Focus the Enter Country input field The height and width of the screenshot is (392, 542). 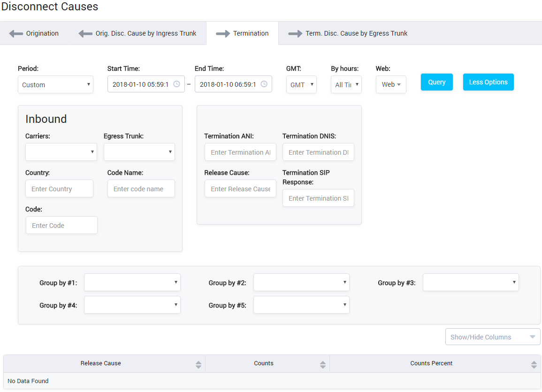point(59,189)
